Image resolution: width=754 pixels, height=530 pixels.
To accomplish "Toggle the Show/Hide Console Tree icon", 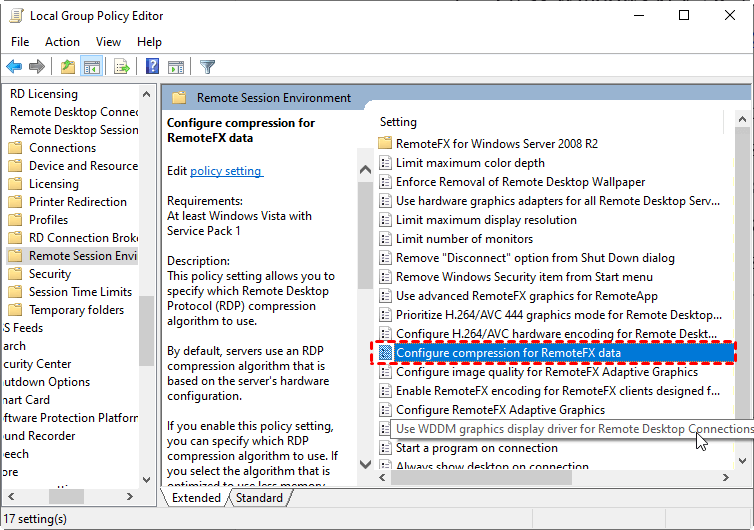I will click(91, 67).
